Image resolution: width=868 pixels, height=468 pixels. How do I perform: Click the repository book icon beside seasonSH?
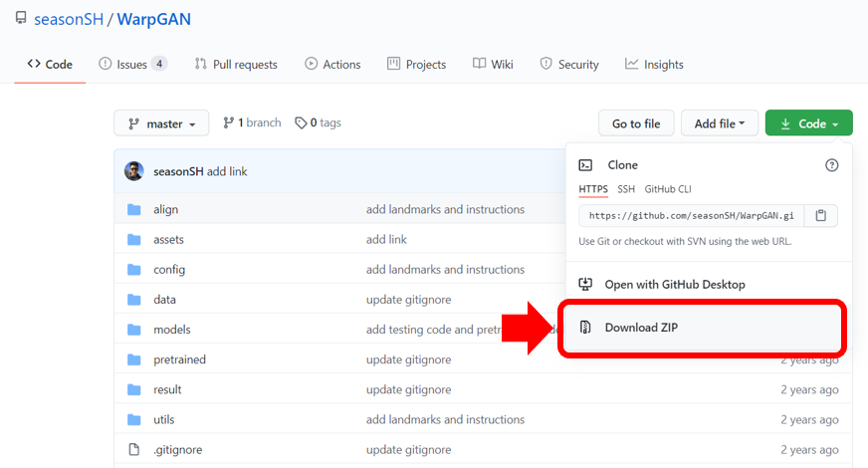coord(21,18)
